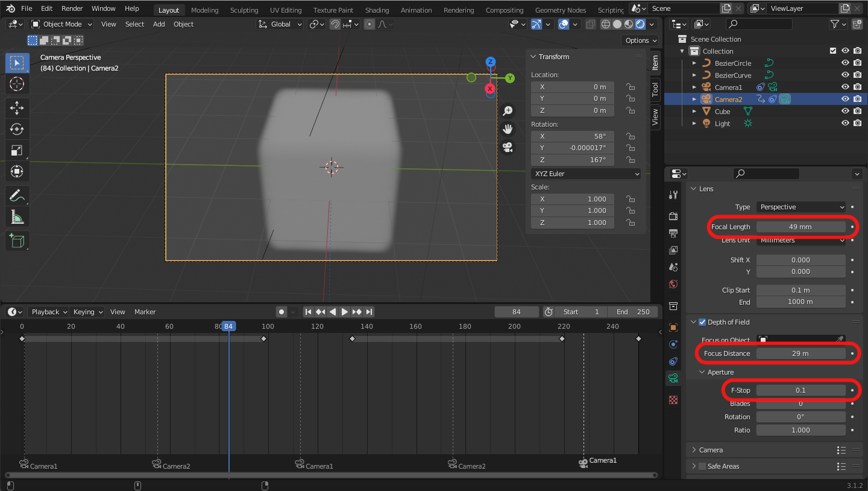Click the Focus Distance 29 m field
The image size is (868, 491).
click(x=800, y=353)
